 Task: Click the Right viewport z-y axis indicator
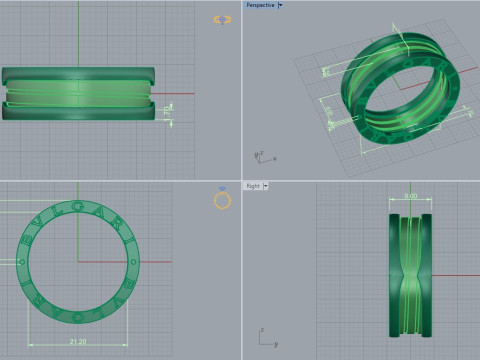pos(268,337)
